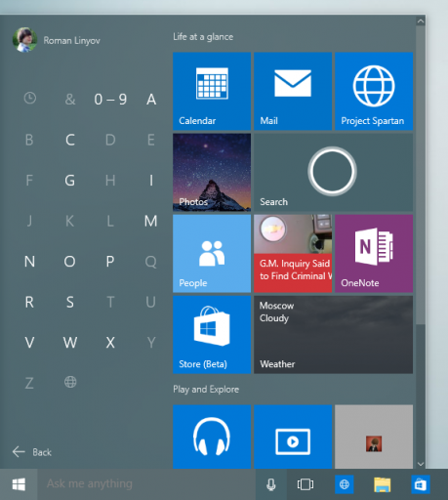The image size is (448, 500).
Task: Jump to apps starting with O
Action: [x=69, y=262]
